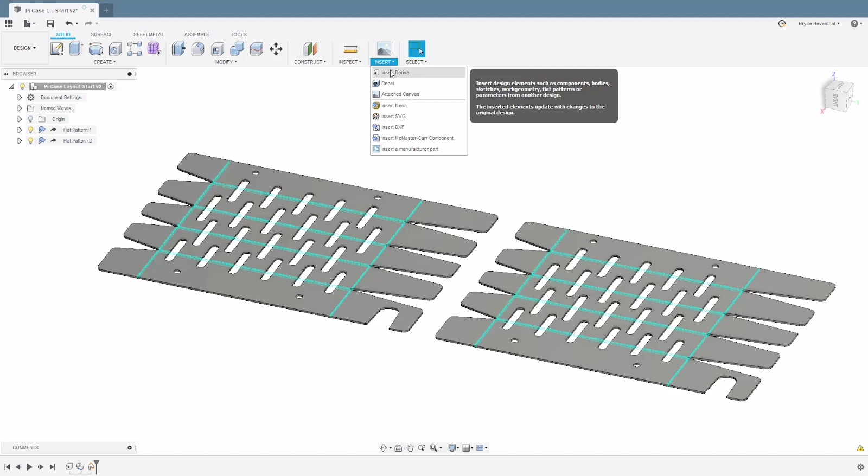Click the Save icon
Image resolution: width=868 pixels, height=476 pixels.
click(x=50, y=23)
